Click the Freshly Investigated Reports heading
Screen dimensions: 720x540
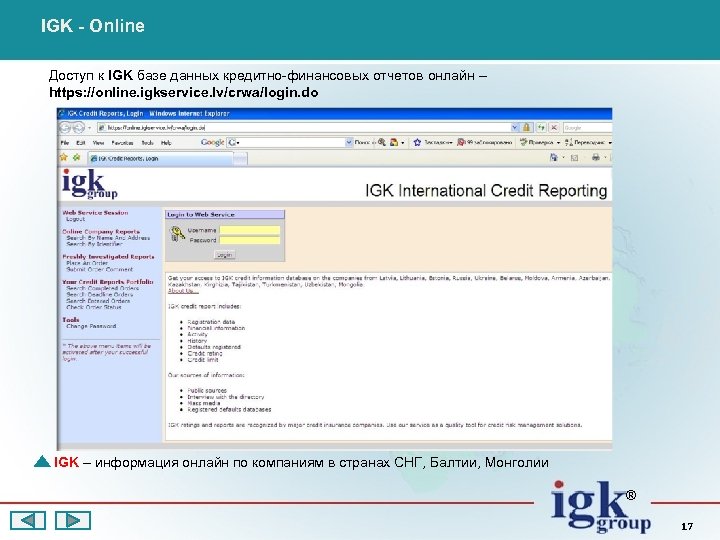108,257
